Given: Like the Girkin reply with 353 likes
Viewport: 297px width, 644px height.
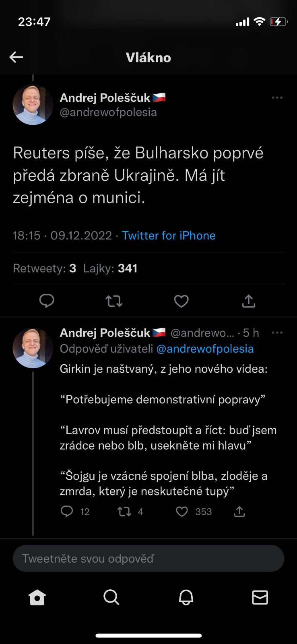Looking at the screenshot, I should pos(182,512).
